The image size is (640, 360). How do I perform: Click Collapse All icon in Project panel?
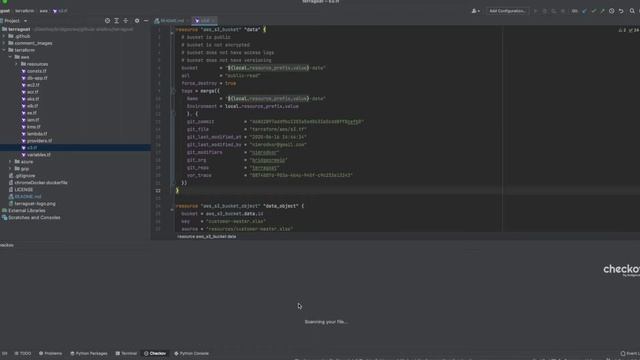pyautogui.click(x=126, y=21)
